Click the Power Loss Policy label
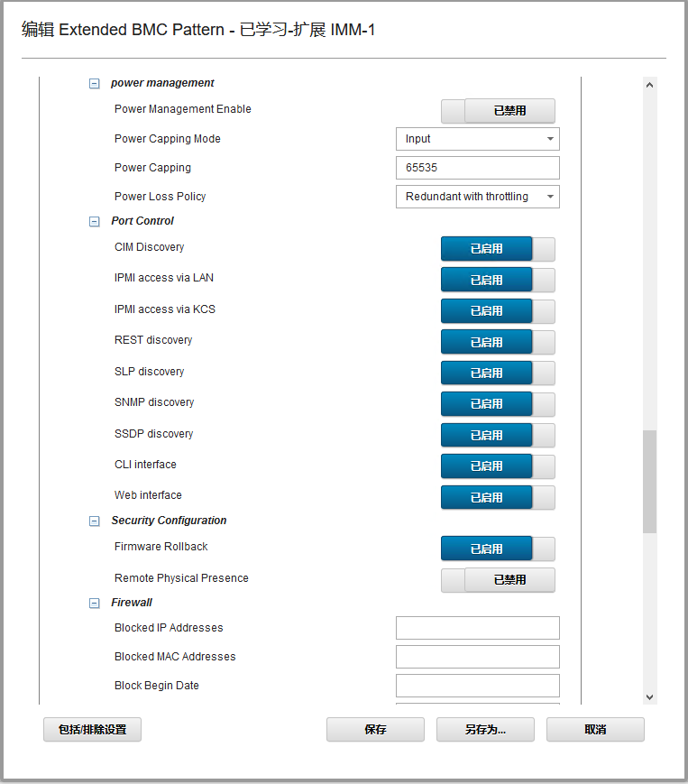688x784 pixels. tap(160, 197)
